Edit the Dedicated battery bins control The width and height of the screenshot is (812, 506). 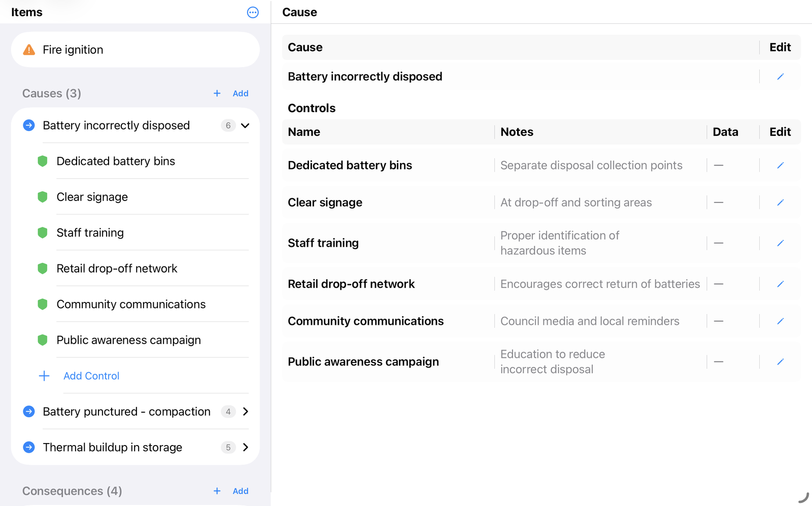pos(780,165)
